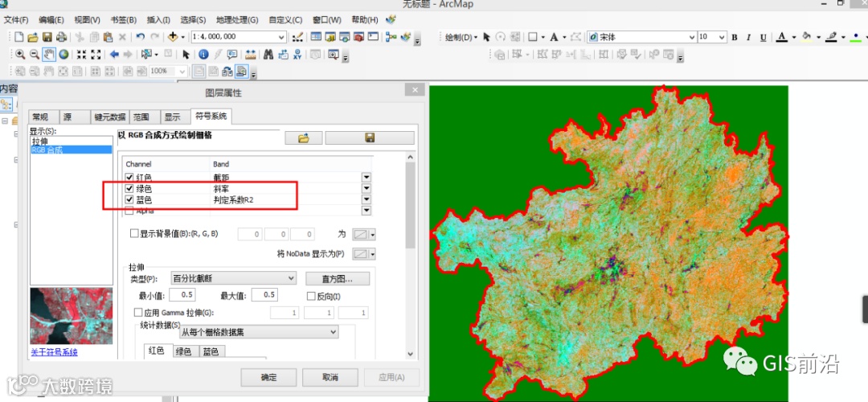Open the ArcToolbox window icon
Screen dimensions: 868x402
tap(358, 37)
